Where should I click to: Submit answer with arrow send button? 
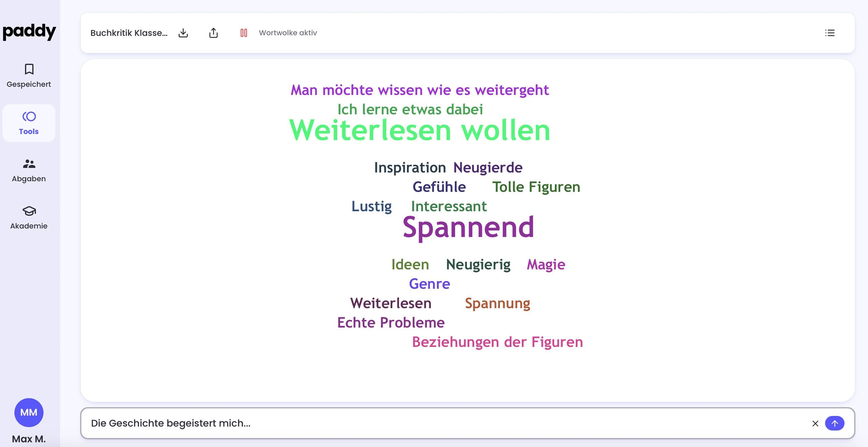(x=834, y=423)
